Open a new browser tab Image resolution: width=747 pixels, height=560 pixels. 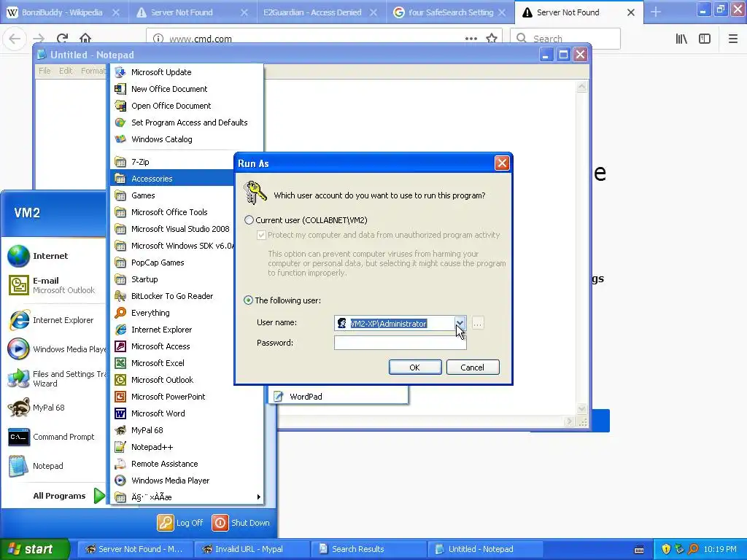656,12
